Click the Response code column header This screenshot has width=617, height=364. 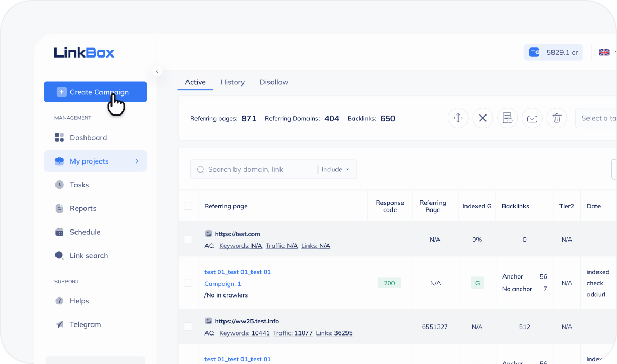click(389, 206)
